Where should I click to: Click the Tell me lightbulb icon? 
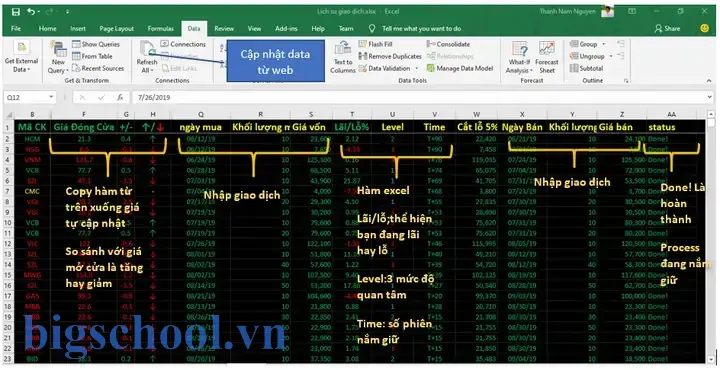[372, 28]
